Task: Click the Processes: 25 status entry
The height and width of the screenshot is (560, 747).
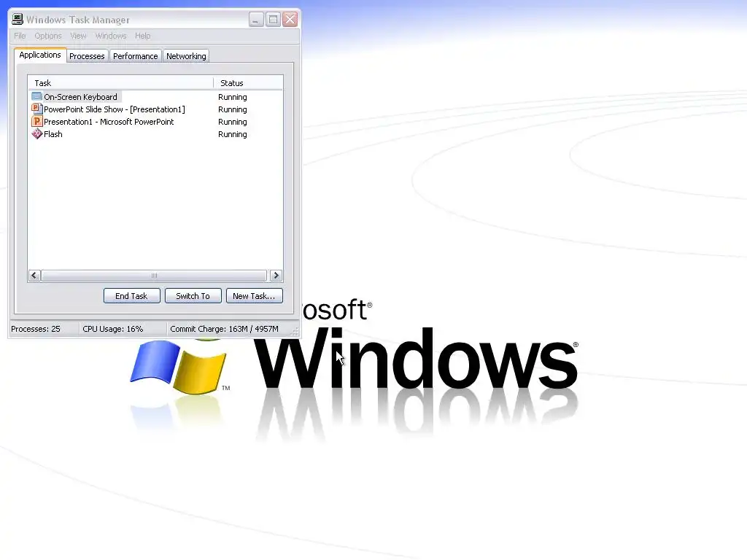Action: point(36,329)
